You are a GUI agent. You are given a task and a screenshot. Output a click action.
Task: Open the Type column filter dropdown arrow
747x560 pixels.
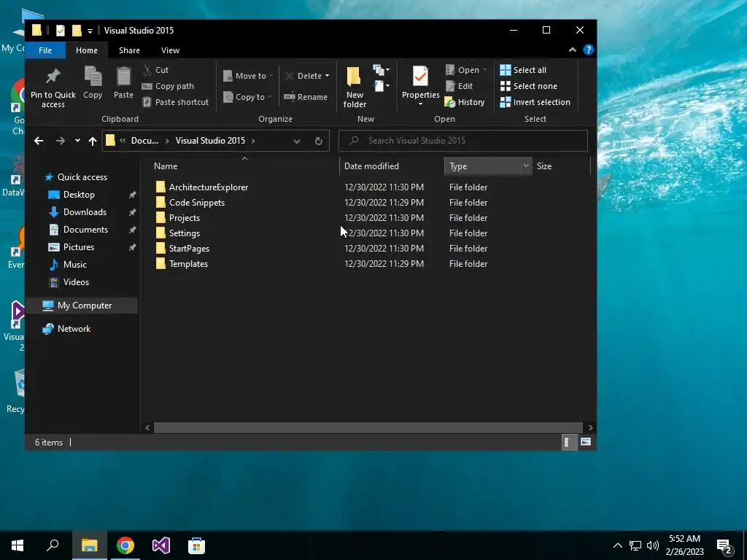526,166
